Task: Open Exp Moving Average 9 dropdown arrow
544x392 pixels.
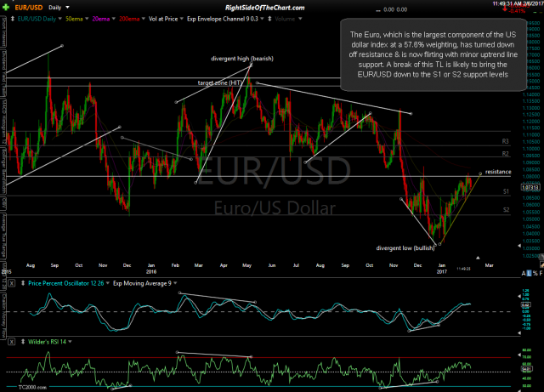Action: pyautogui.click(x=175, y=283)
